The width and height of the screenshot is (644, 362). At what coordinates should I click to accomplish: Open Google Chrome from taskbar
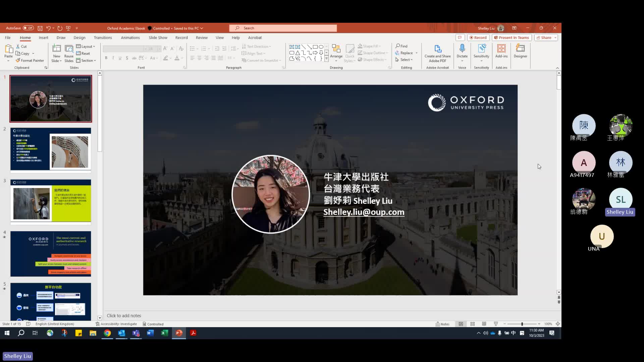(x=107, y=333)
